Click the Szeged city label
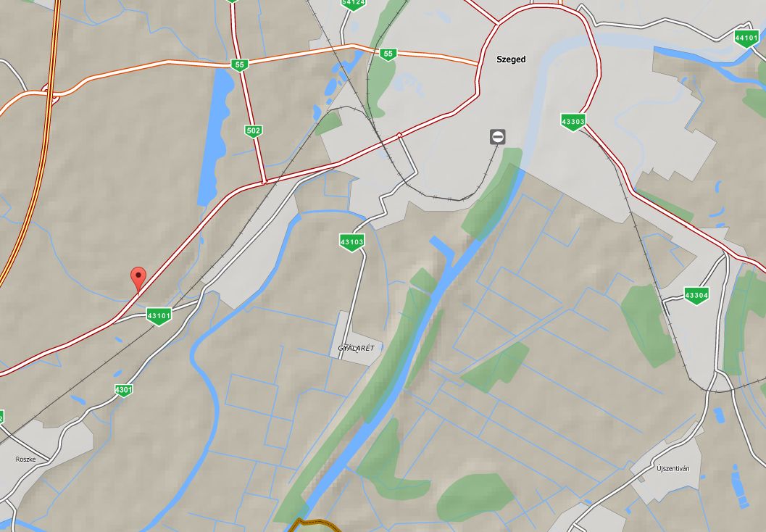 (511, 59)
